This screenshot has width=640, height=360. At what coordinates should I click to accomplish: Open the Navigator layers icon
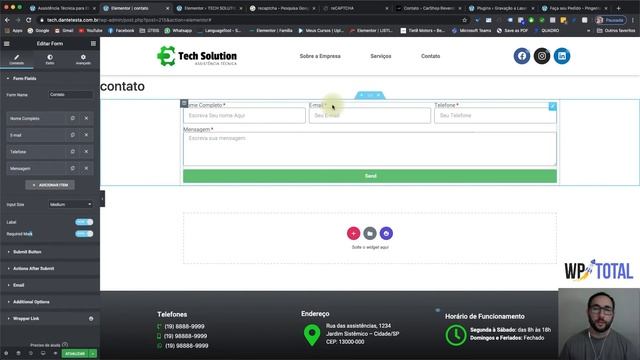coord(18,353)
